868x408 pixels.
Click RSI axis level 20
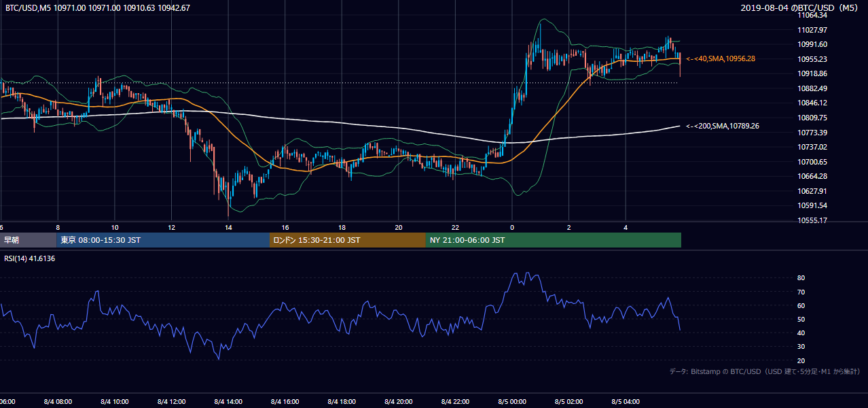click(x=801, y=360)
